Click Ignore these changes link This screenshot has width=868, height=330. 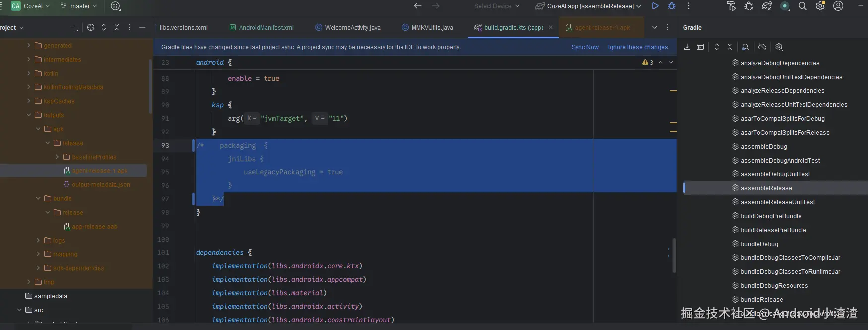click(x=638, y=47)
